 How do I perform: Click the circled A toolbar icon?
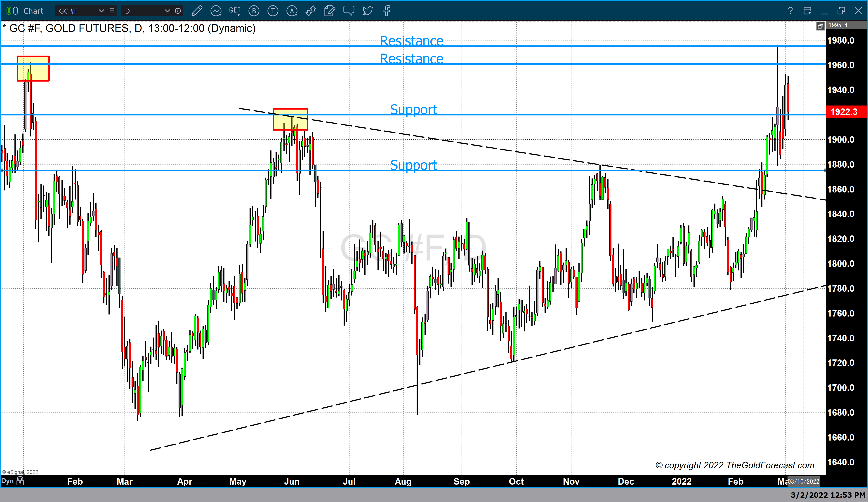click(x=292, y=11)
